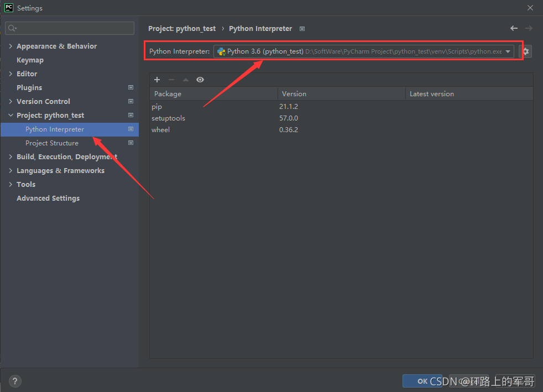Screen dimensions: 543x392
Task: Open Advanced Settings page
Action: (48, 198)
